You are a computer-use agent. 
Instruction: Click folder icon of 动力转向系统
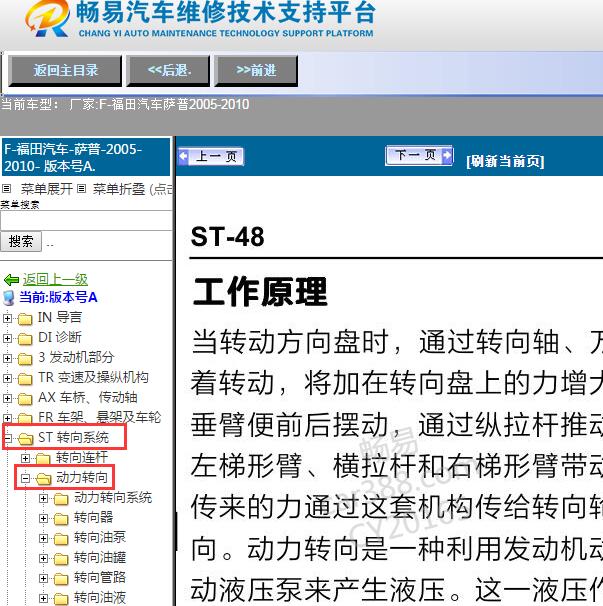tap(61, 499)
